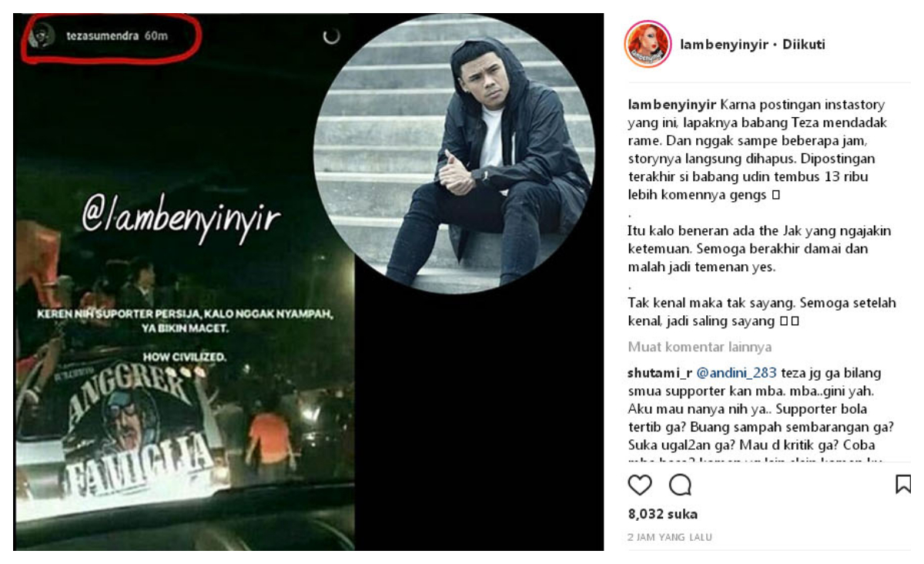This screenshot has height=564, width=924.
Task: Open lambenyinyir username in post header
Action: point(725,45)
